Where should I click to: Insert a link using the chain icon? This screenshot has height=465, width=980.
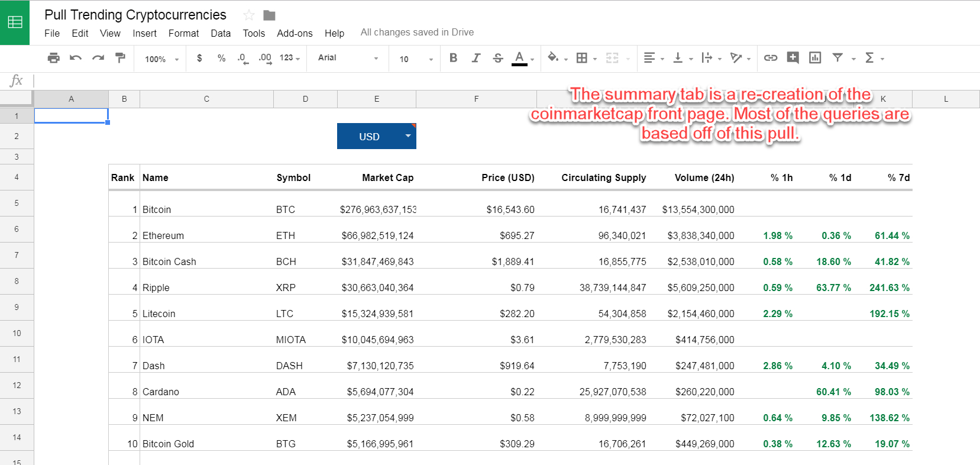click(770, 58)
